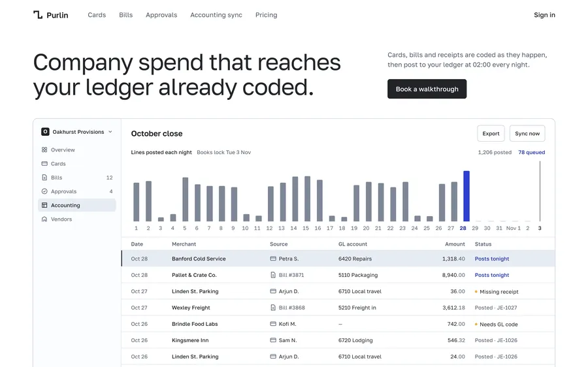
Task: Click the 6720 Lodging cell
Action: [x=355, y=340]
